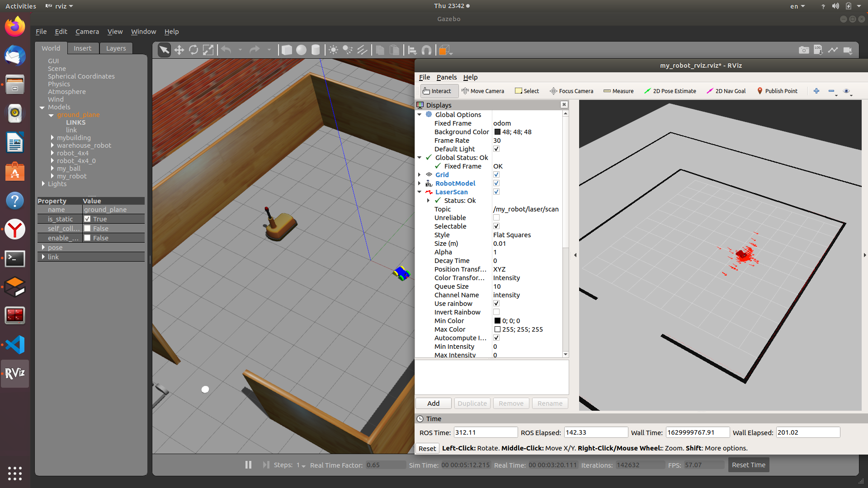Toggle the Grid display checkbox
This screenshot has width=868, height=488.
tap(496, 175)
